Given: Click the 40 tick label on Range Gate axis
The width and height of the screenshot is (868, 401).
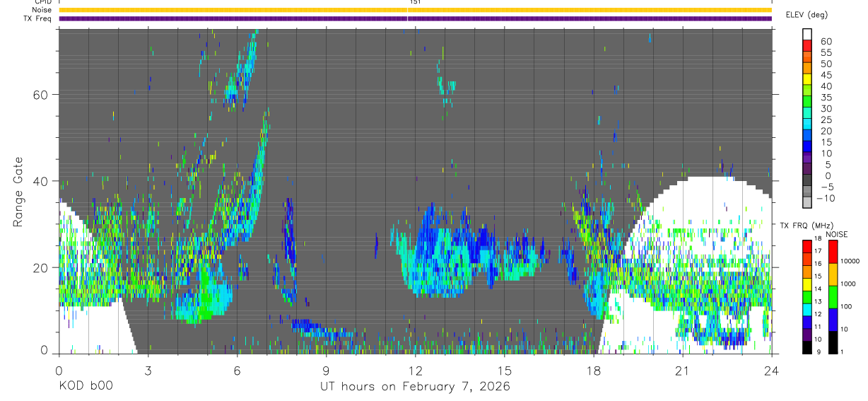Looking at the screenshot, I should click(x=40, y=181).
